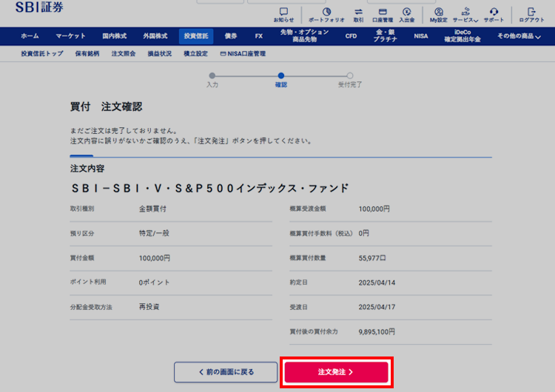The image size is (555, 392).
Task: Select the 投資信託 tab
Action: click(x=196, y=36)
